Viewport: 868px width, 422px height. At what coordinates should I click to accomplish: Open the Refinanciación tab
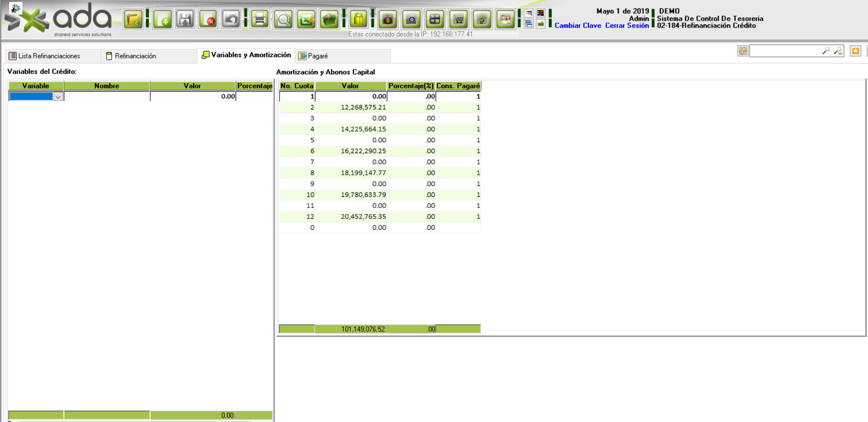click(x=135, y=56)
